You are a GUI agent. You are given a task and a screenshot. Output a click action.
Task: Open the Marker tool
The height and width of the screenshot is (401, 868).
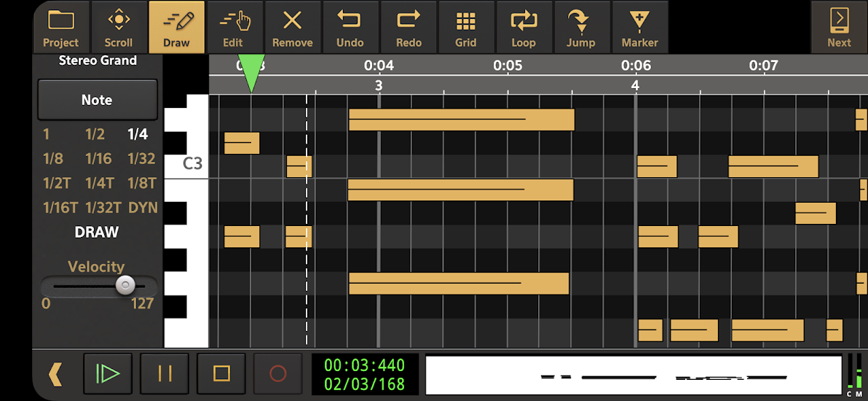point(640,27)
